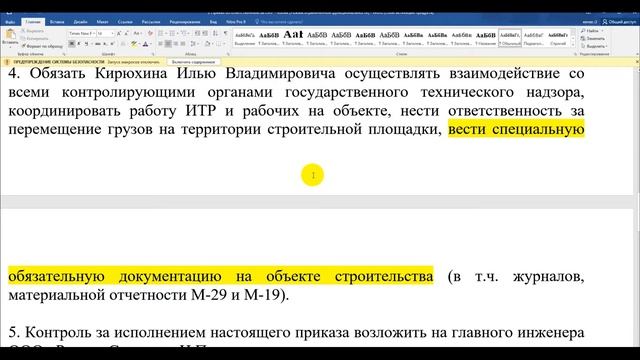The width and height of the screenshot is (640, 360).
Task: Center the paragraph text
Action: coord(168,44)
